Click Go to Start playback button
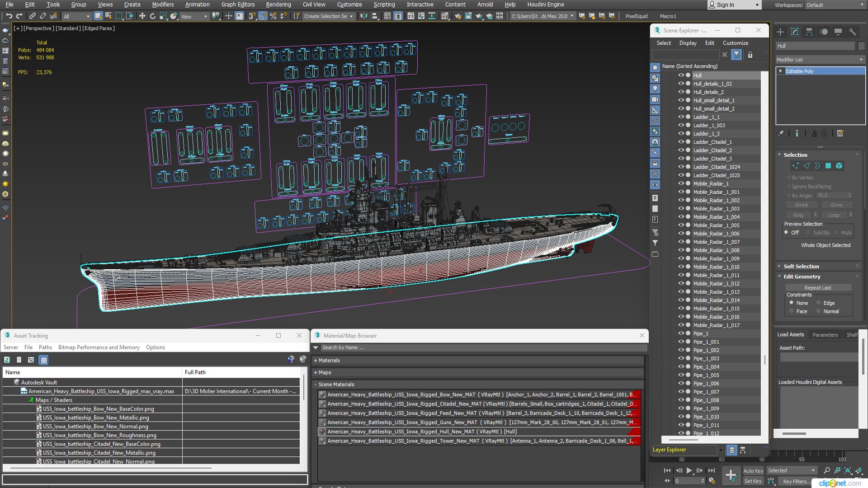The height and width of the screenshot is (488, 868). click(667, 470)
